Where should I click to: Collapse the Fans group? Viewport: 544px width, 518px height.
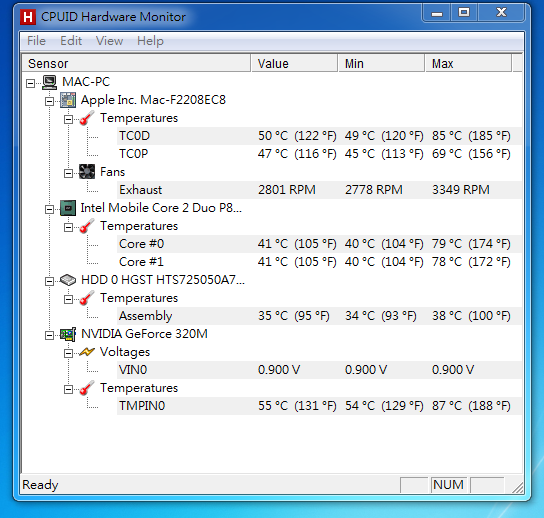[x=68, y=173]
